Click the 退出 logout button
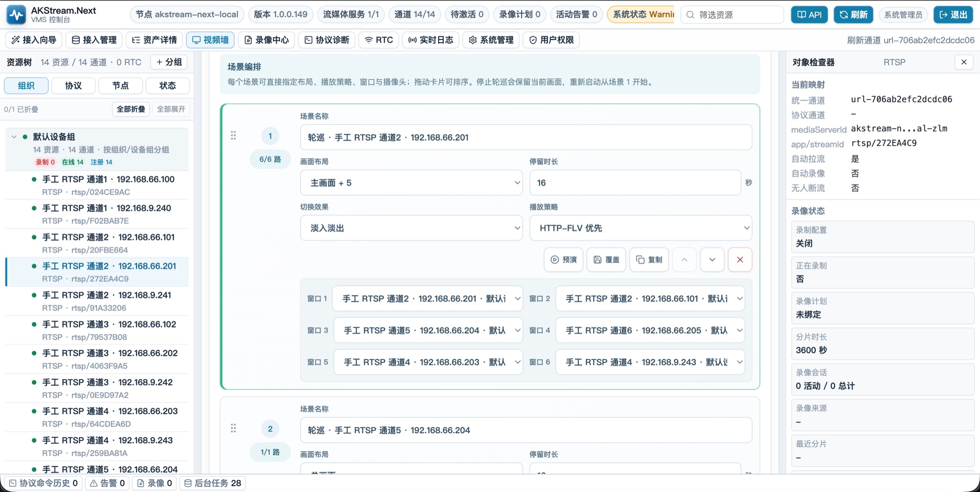The height and width of the screenshot is (492, 980). tap(953, 15)
